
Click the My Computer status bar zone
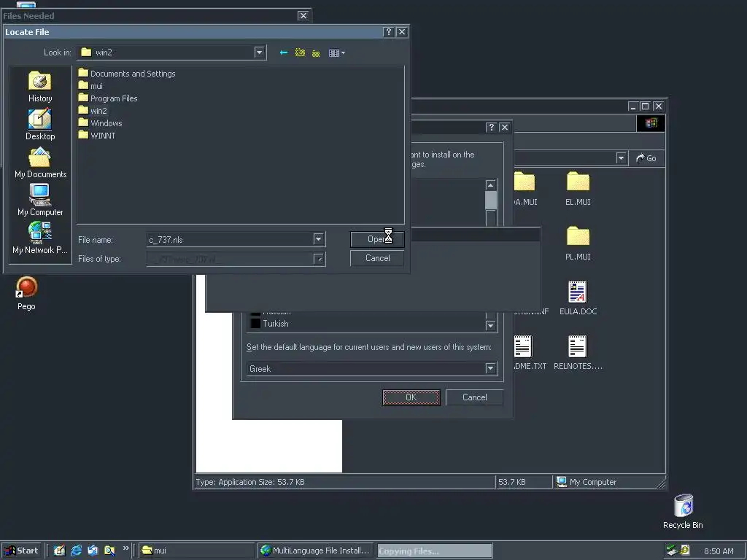(x=608, y=482)
